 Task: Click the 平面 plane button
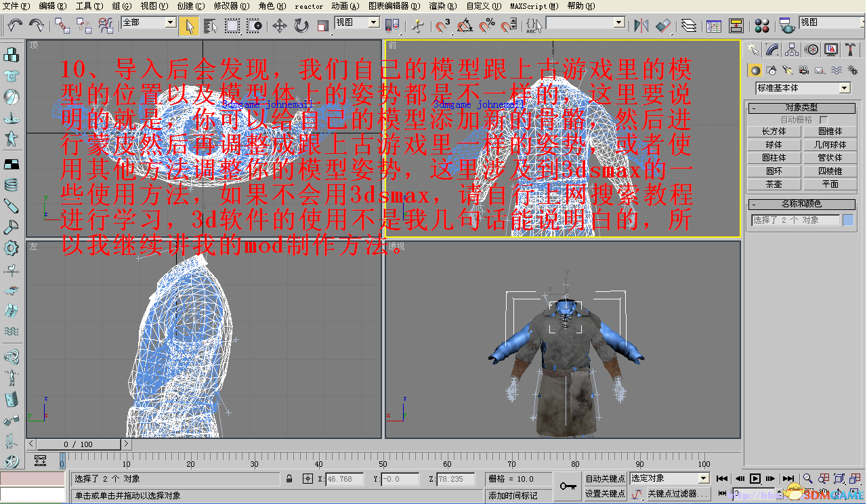click(x=830, y=184)
